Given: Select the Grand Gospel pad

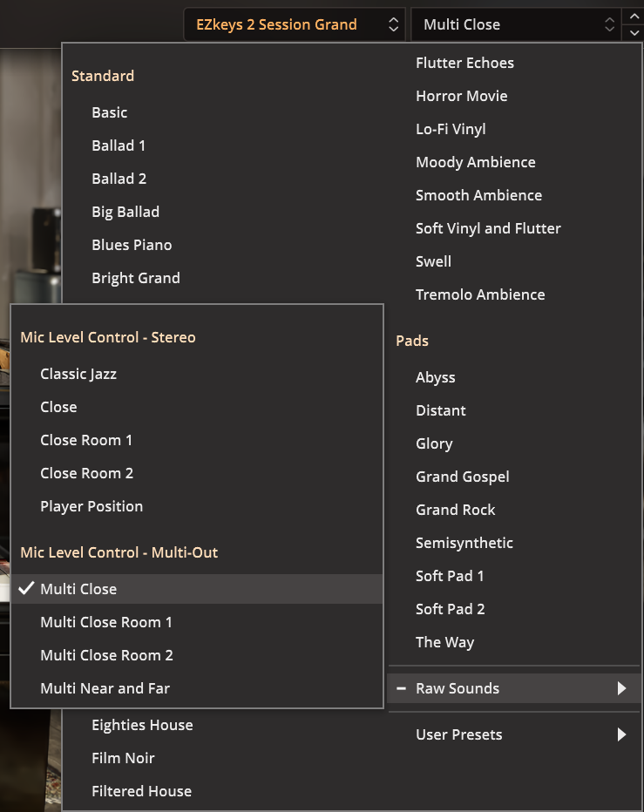Looking at the screenshot, I should coord(462,477).
